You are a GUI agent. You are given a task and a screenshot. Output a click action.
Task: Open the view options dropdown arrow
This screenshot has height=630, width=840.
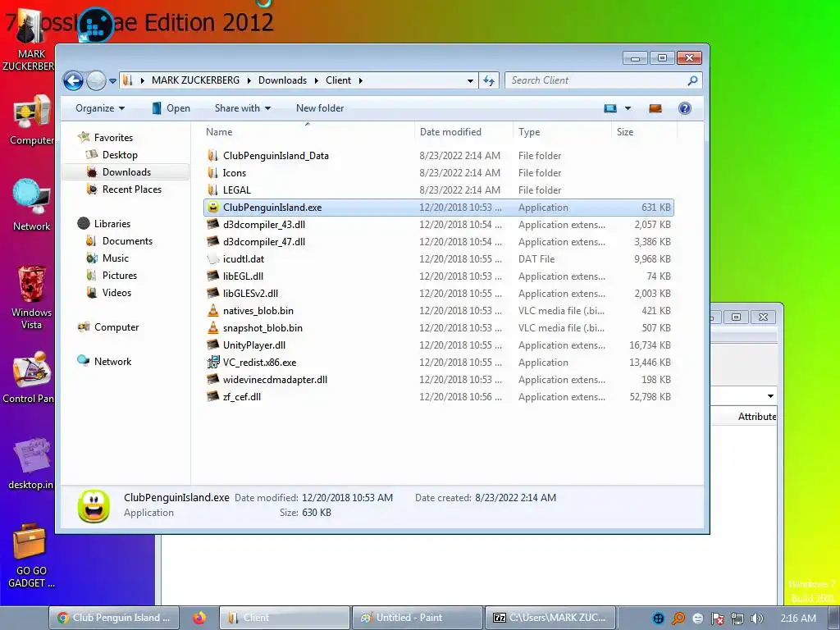point(628,108)
